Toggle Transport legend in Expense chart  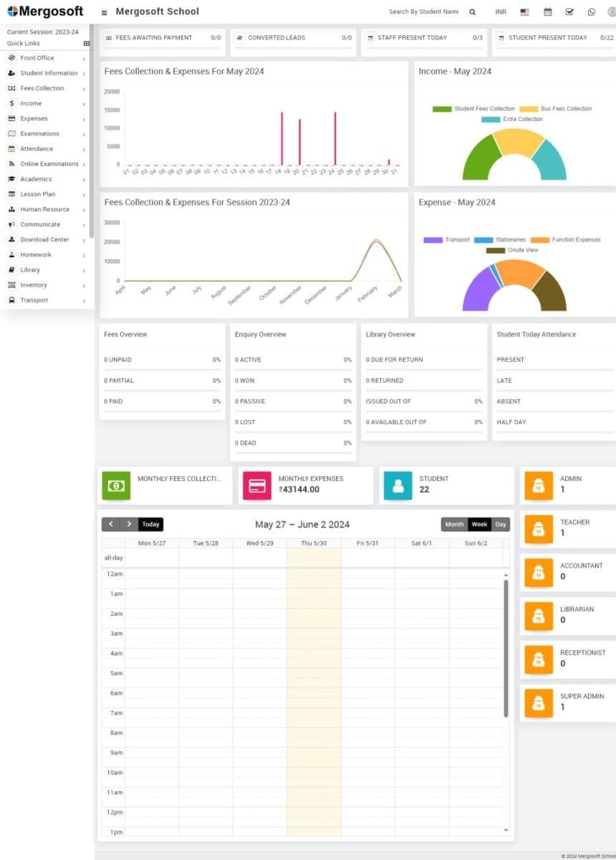click(447, 240)
